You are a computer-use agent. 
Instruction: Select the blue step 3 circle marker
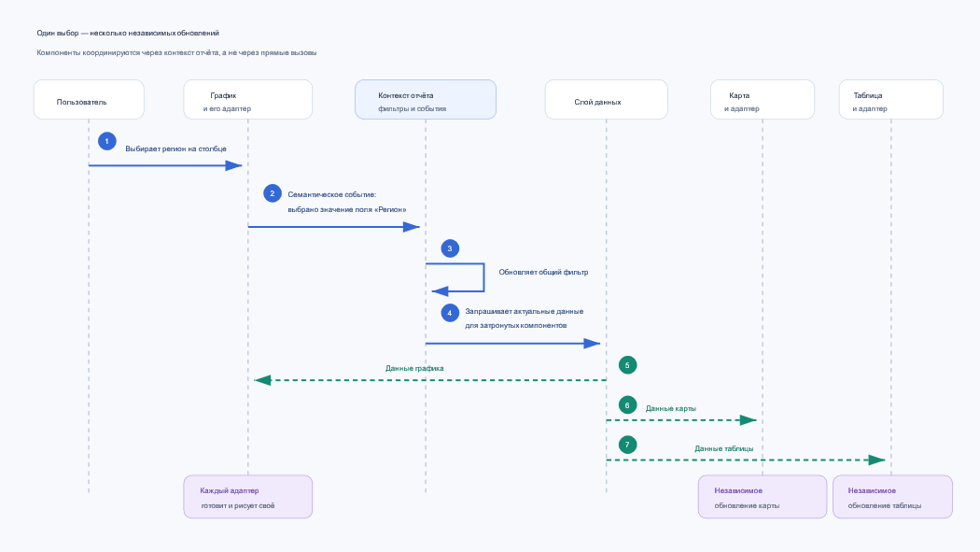tap(450, 248)
